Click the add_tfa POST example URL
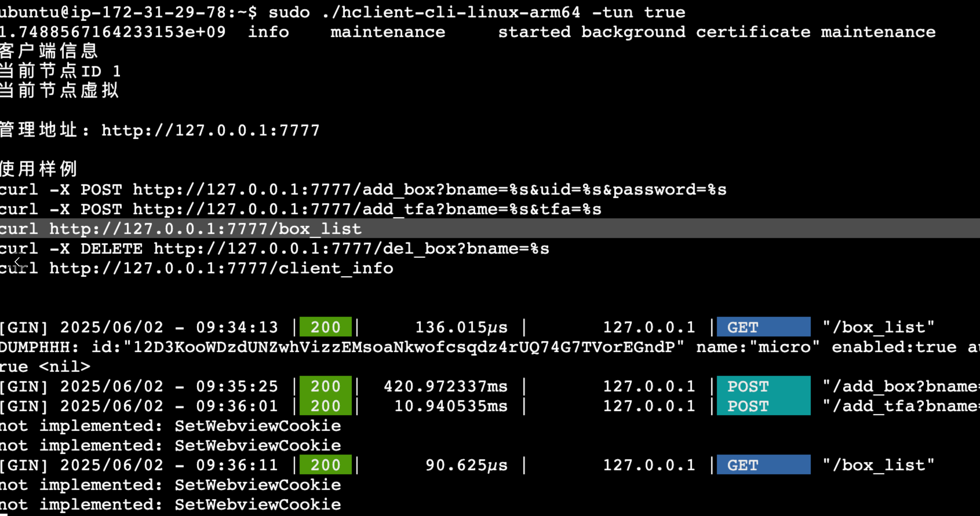This screenshot has width=980, height=516. (367, 209)
